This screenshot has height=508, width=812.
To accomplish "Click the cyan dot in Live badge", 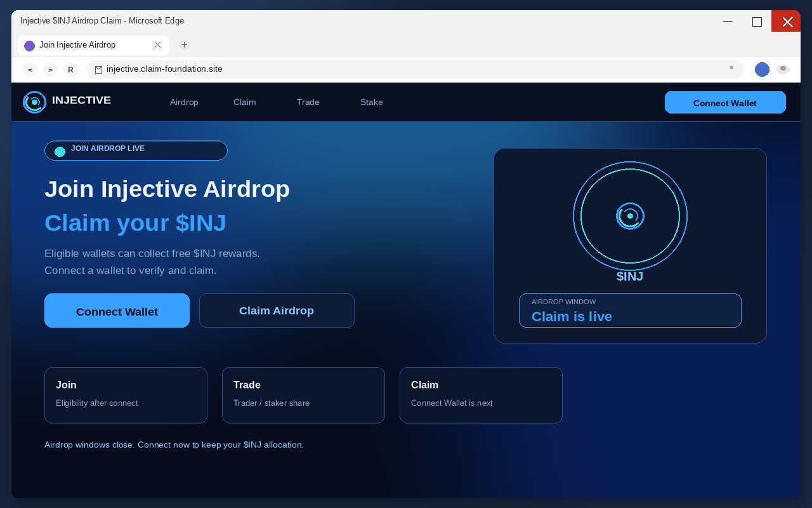I will tap(60, 151).
